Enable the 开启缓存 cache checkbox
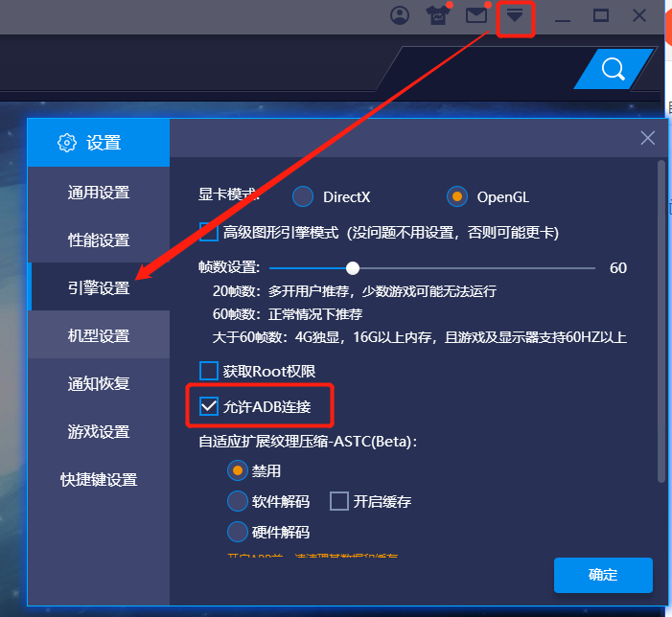This screenshot has height=617, width=672. click(339, 501)
